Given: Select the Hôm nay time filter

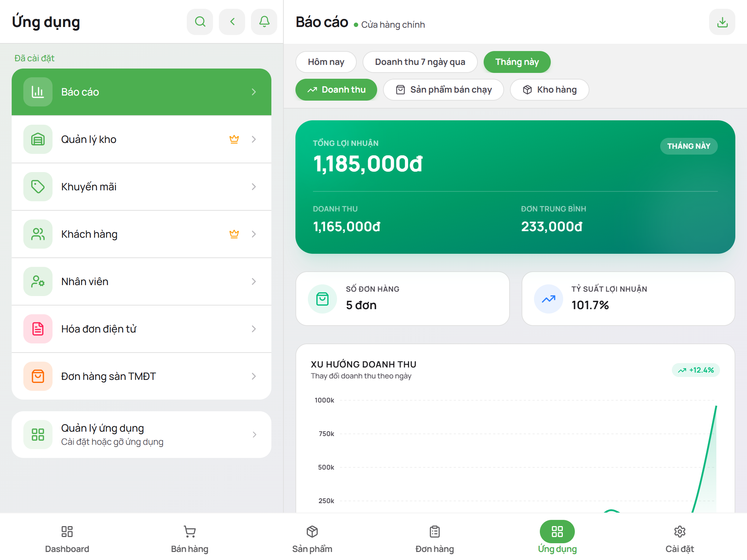Looking at the screenshot, I should coord(326,62).
